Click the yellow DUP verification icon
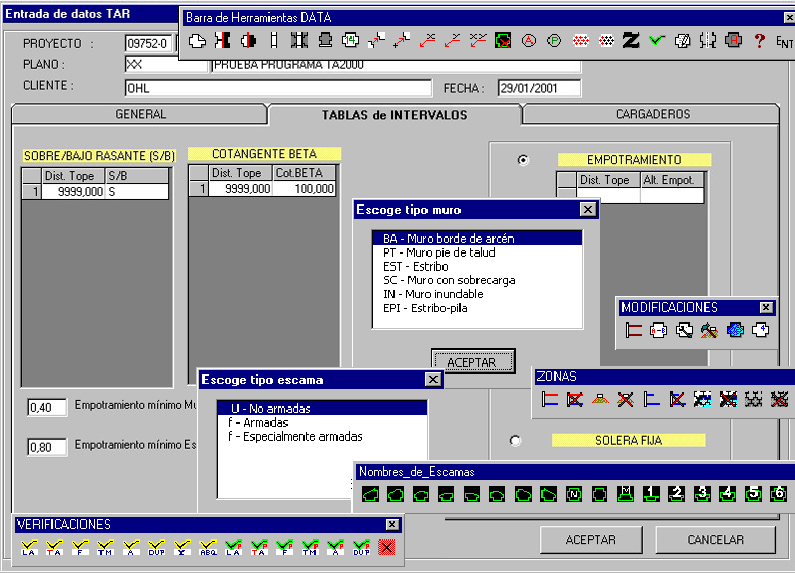The image size is (795, 573). 157,548
